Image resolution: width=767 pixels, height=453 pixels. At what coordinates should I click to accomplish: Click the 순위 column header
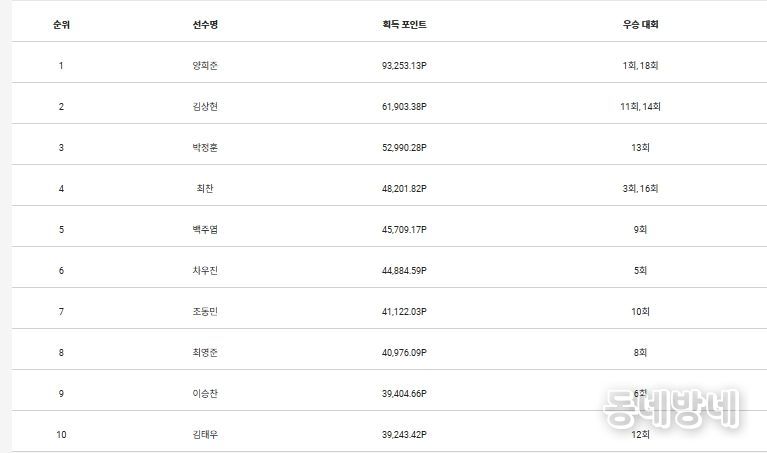61,25
